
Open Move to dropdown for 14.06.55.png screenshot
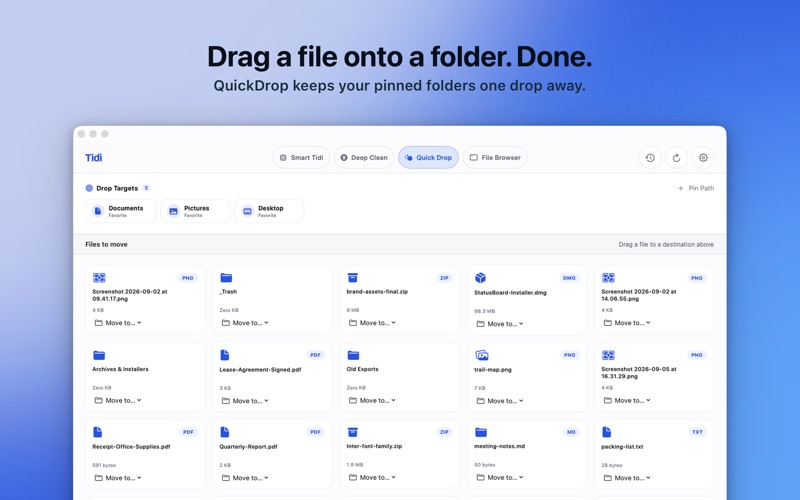click(627, 323)
